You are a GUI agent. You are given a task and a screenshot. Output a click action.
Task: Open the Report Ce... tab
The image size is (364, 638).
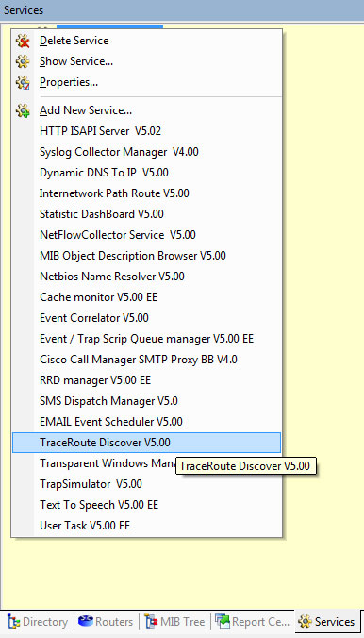[253, 622]
